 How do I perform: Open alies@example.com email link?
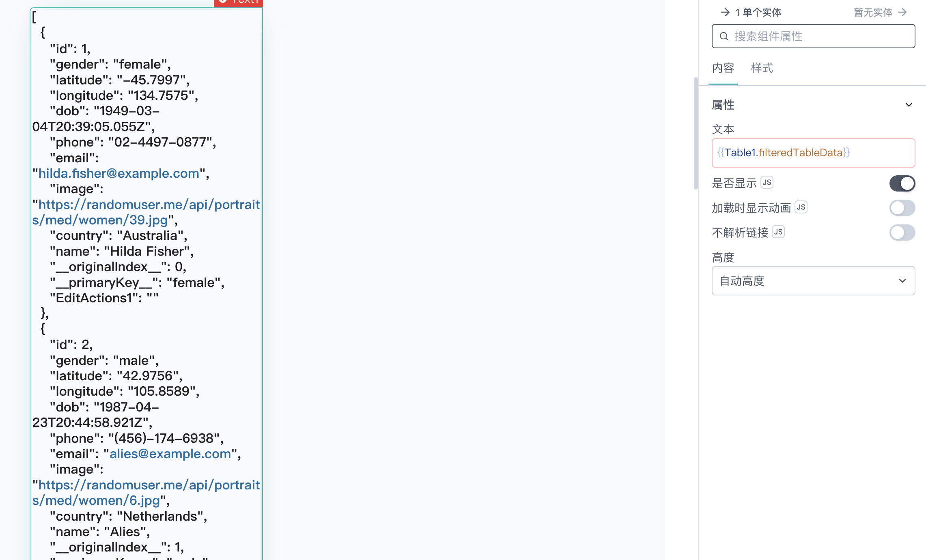(170, 454)
